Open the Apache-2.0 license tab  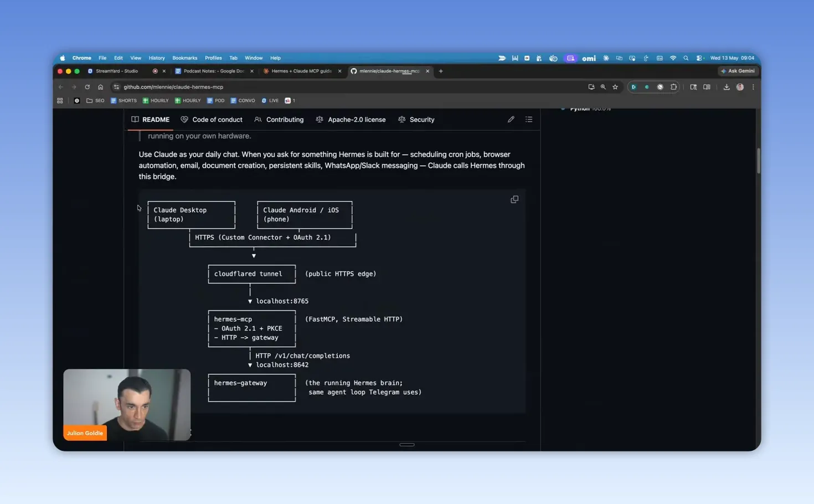(351, 120)
